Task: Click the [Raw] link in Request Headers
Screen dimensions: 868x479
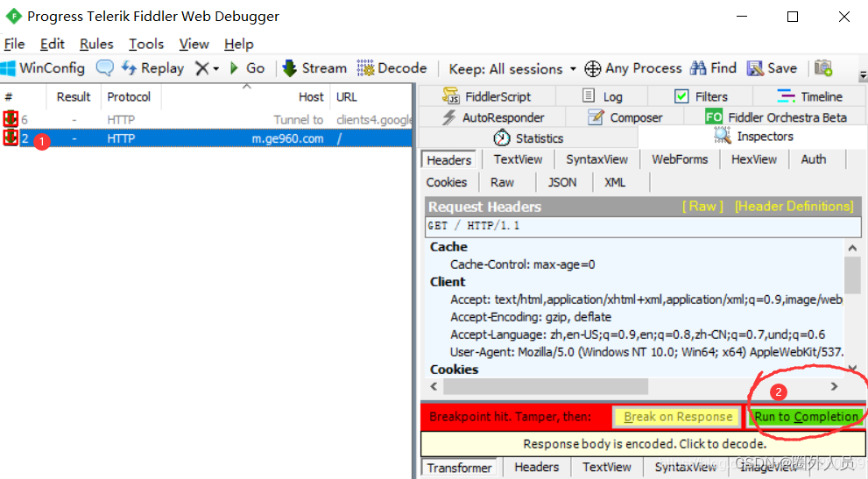Action: tap(702, 207)
